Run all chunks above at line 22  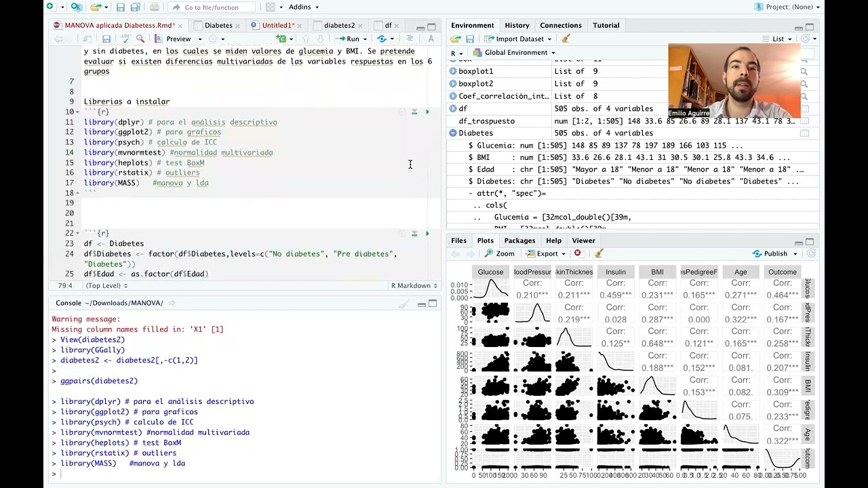coord(414,233)
